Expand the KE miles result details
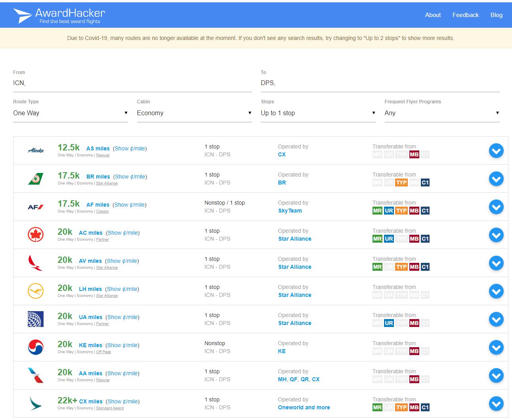 (x=496, y=348)
